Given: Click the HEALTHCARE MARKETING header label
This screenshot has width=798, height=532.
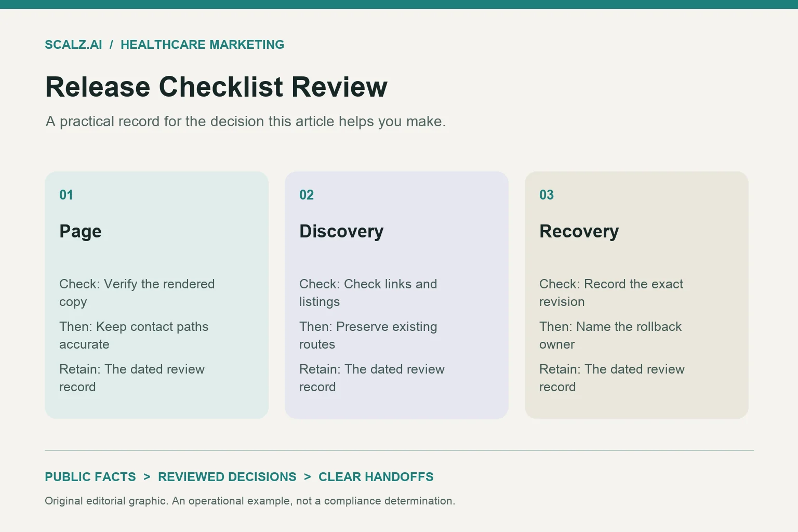Looking at the screenshot, I should (x=202, y=45).
